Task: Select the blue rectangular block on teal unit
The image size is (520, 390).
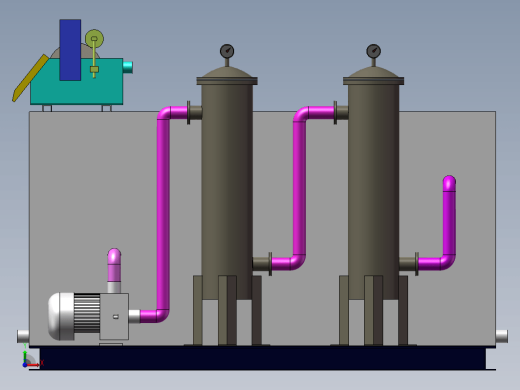Action: pyautogui.click(x=70, y=50)
